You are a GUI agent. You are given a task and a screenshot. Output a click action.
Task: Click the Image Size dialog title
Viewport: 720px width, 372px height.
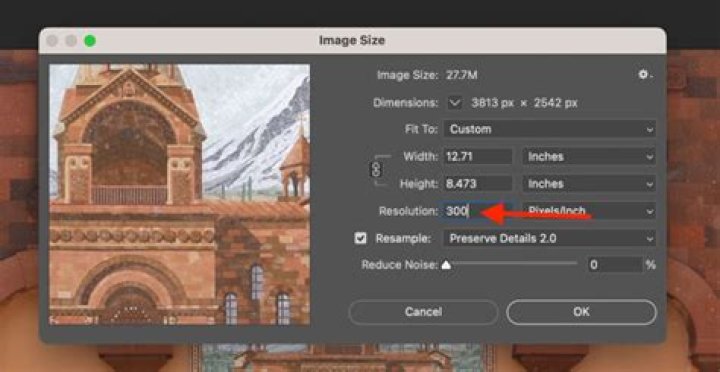(x=352, y=40)
